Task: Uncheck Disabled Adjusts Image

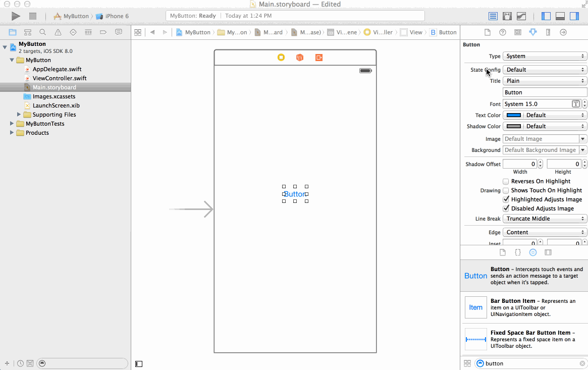Action: point(506,208)
